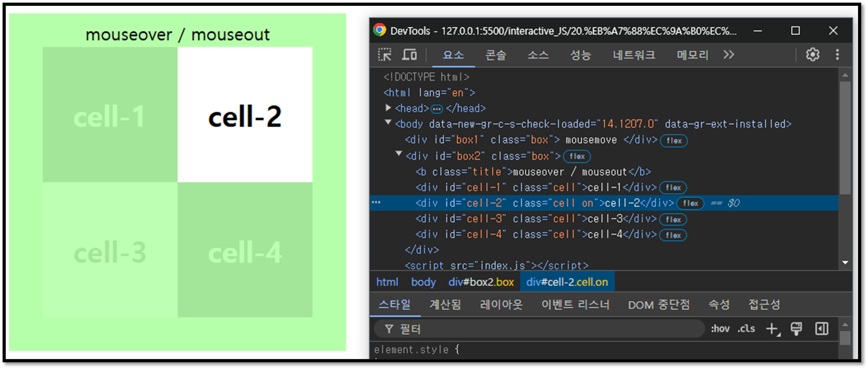Image resolution: width=868 pixels, height=369 pixels.
Task: Select body in the breadcrumb
Action: coord(423,282)
